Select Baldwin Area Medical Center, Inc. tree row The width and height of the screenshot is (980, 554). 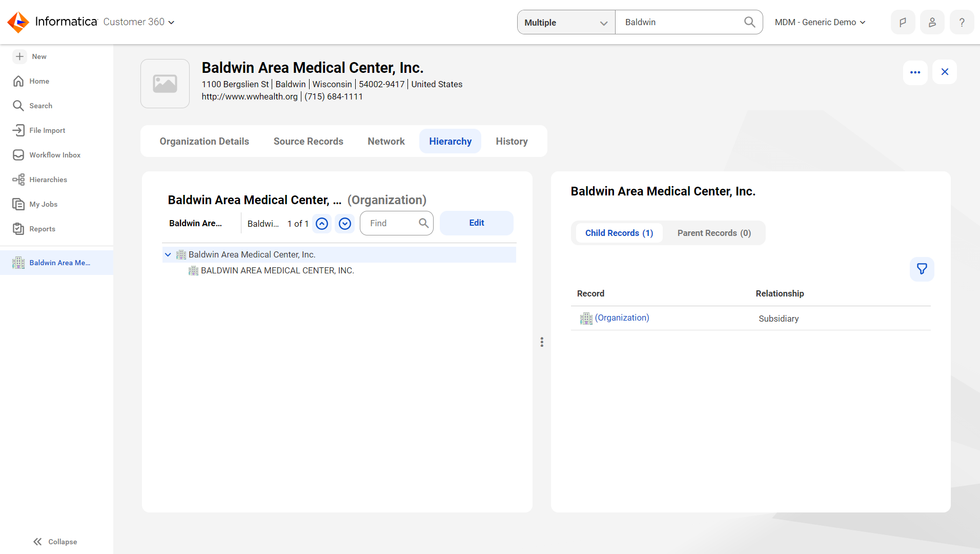coord(339,254)
